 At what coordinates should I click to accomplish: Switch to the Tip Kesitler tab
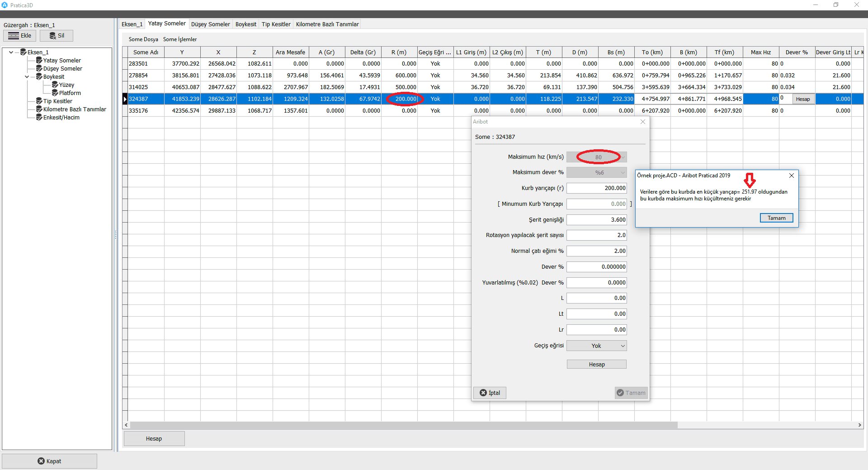(276, 24)
